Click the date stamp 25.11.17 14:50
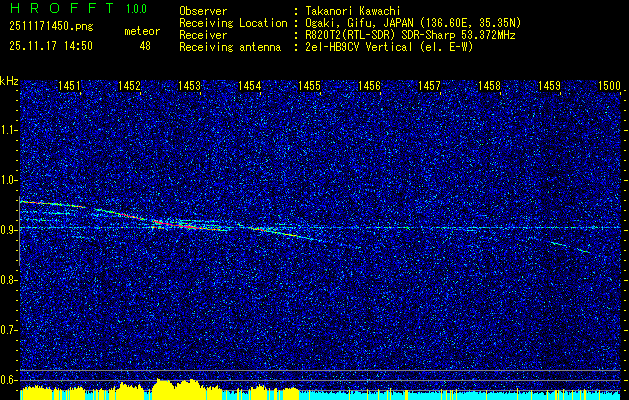The height and width of the screenshot is (400, 629). point(51,46)
